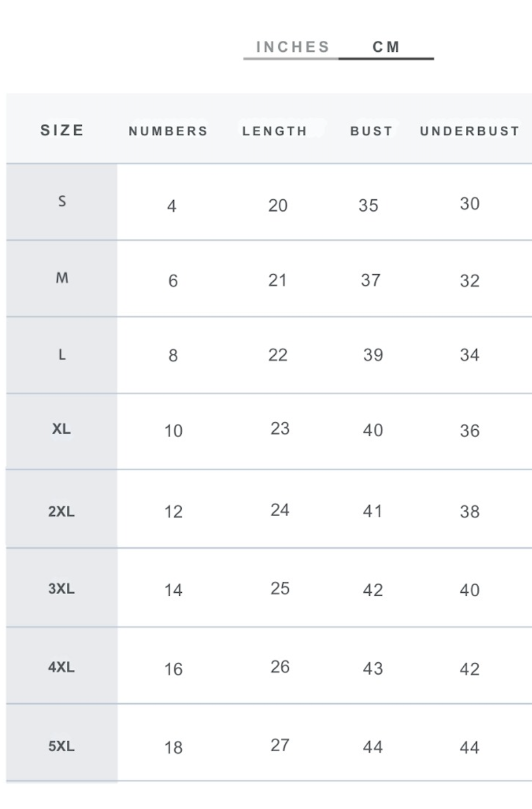
Task: Select the L size row label
Action: click(62, 355)
